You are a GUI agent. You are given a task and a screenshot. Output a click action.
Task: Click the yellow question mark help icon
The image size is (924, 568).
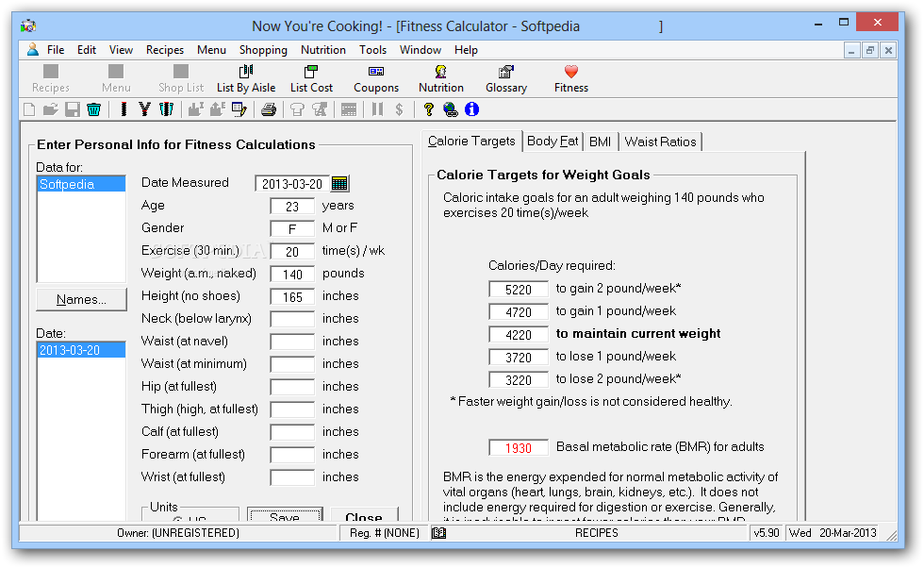[428, 109]
